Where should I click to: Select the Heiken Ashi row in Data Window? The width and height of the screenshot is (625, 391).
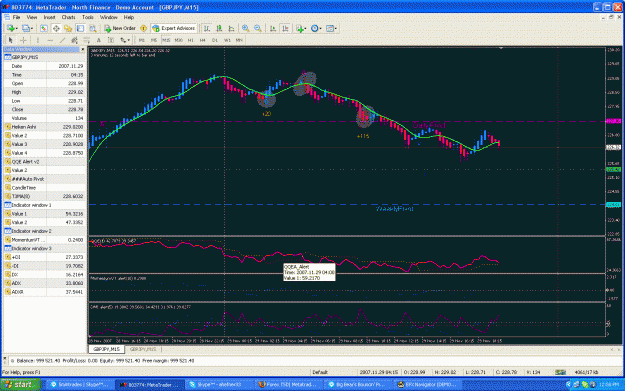[x=45, y=127]
